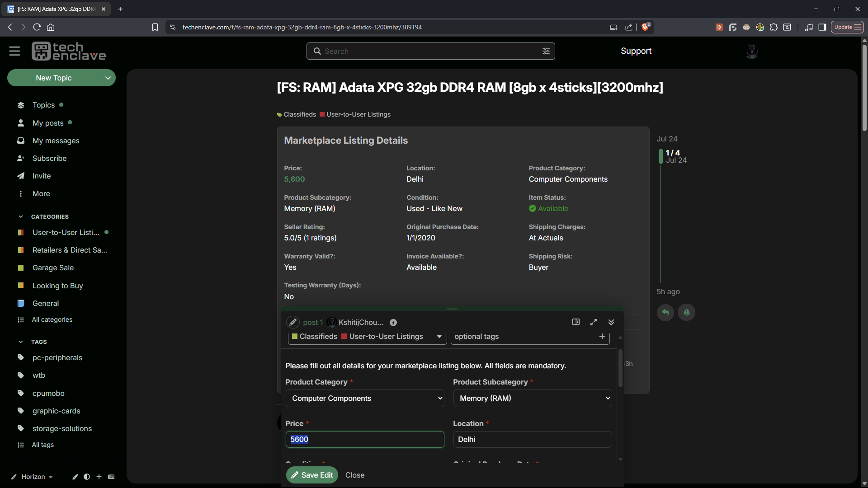Click the Location input field

[x=533, y=439]
